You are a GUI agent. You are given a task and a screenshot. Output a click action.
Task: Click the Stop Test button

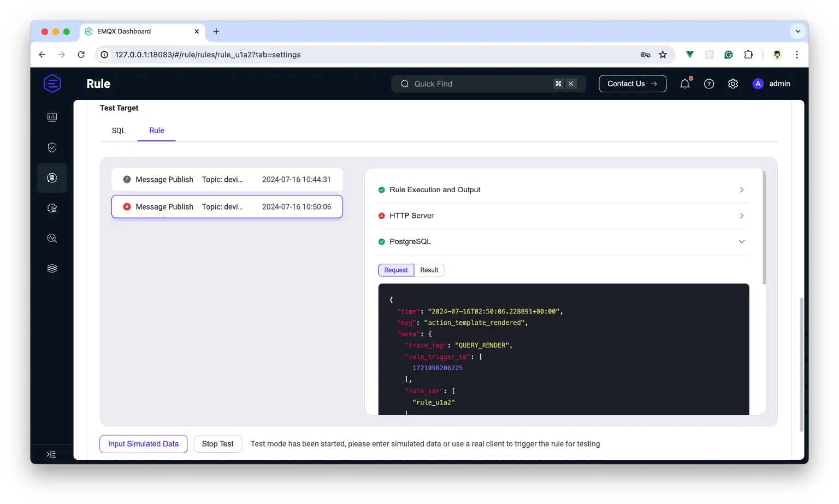pyautogui.click(x=217, y=444)
